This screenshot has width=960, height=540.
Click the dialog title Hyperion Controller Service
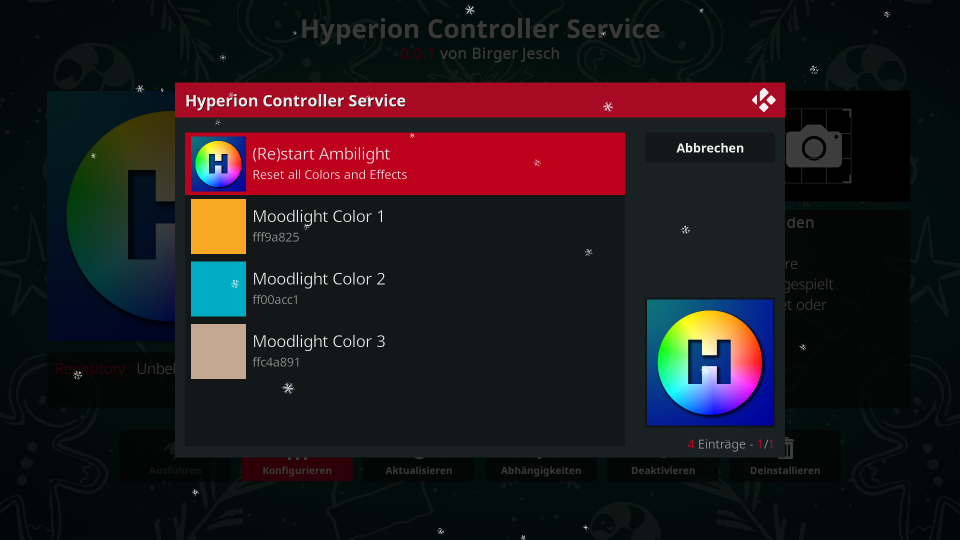pos(295,100)
